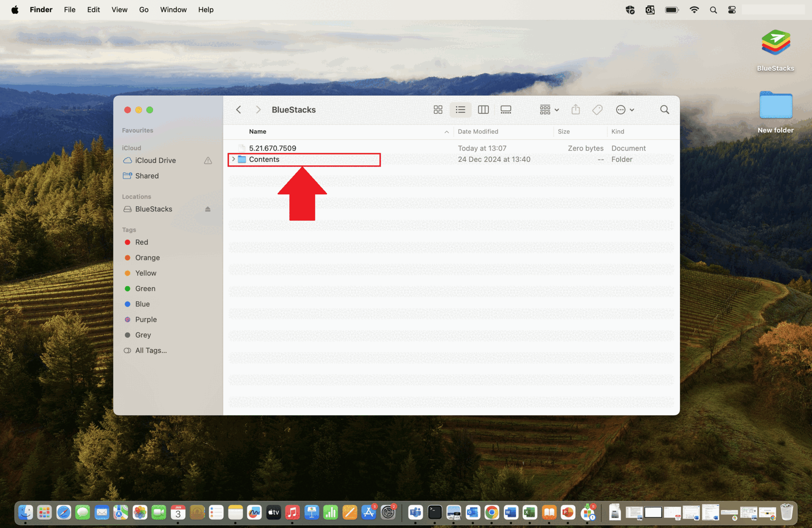This screenshot has height=528, width=812.
Task: Open the Go menu
Action: pos(144,10)
